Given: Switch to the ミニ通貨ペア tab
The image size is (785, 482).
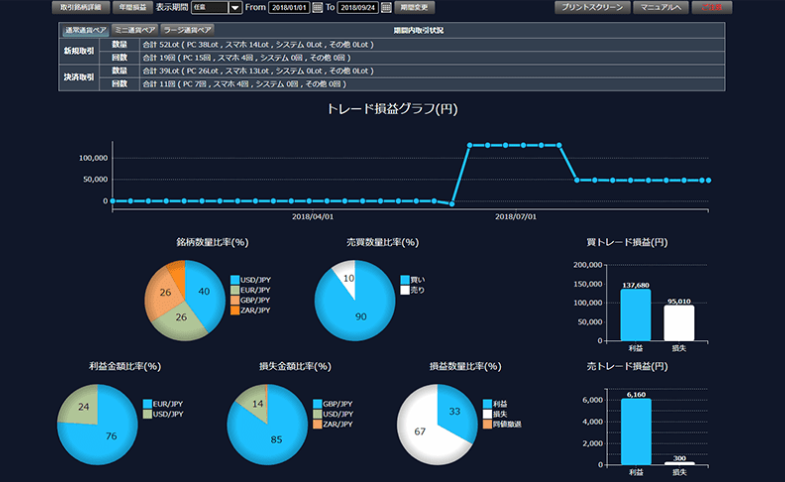Looking at the screenshot, I should pyautogui.click(x=135, y=30).
